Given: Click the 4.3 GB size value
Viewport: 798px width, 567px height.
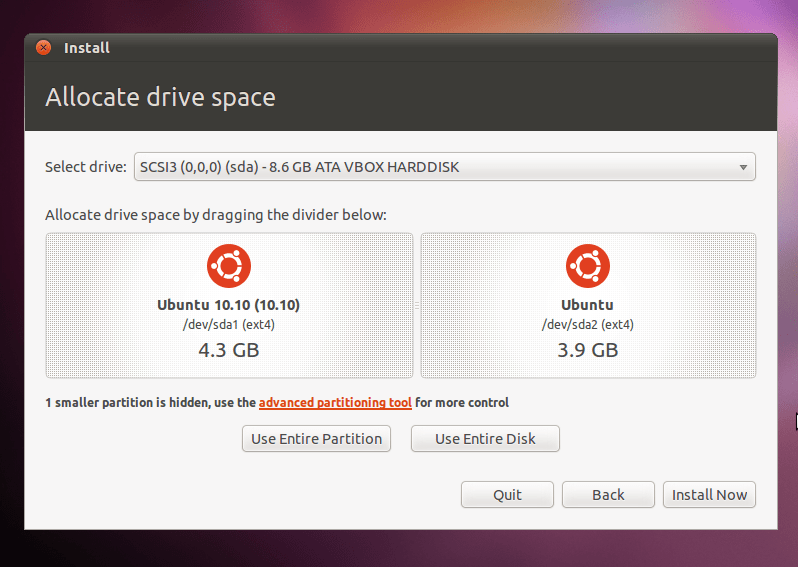Looking at the screenshot, I should coord(229,350).
